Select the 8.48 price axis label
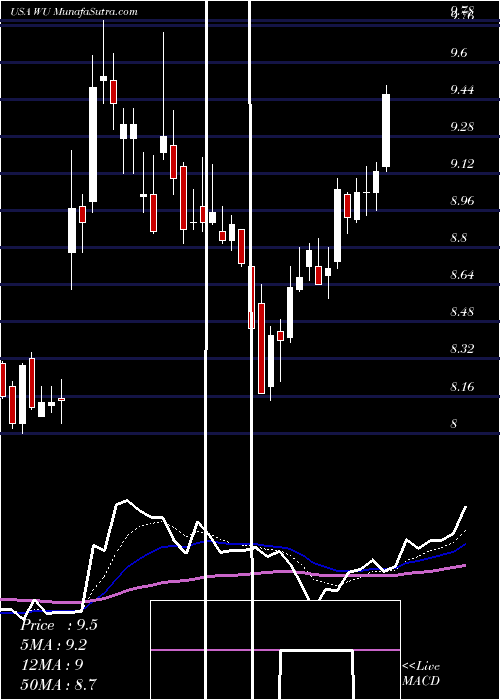The height and width of the screenshot is (700, 500). point(462,312)
